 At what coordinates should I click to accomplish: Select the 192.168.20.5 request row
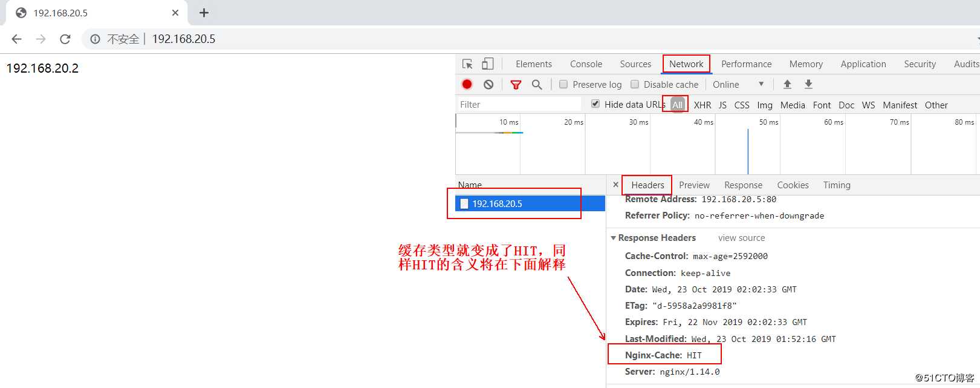click(530, 203)
